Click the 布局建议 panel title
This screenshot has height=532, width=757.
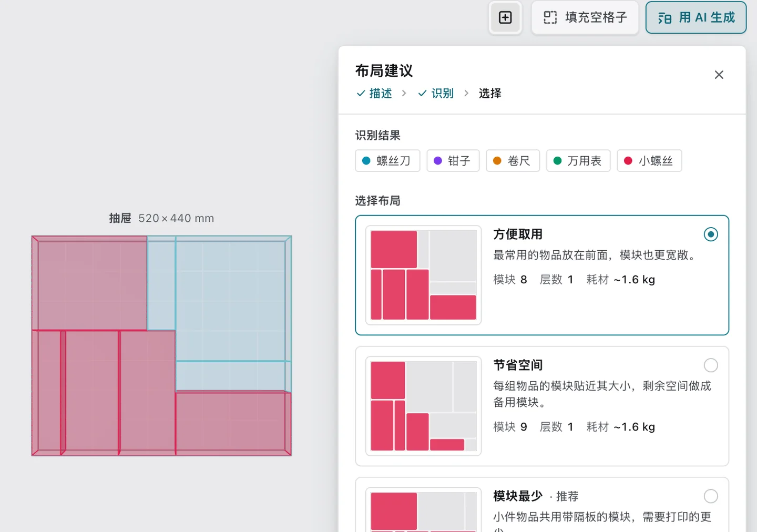[x=384, y=71]
